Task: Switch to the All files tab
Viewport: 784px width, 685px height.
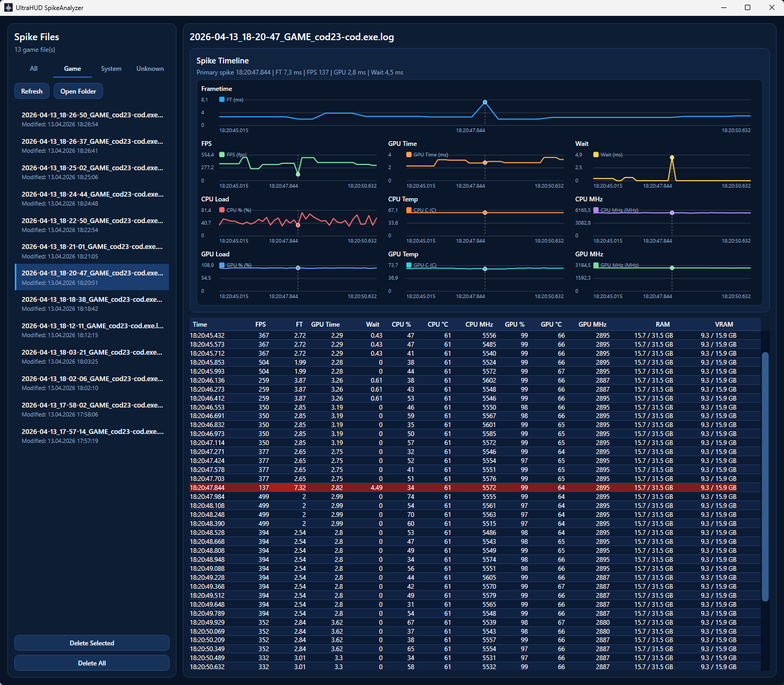Action: (34, 69)
